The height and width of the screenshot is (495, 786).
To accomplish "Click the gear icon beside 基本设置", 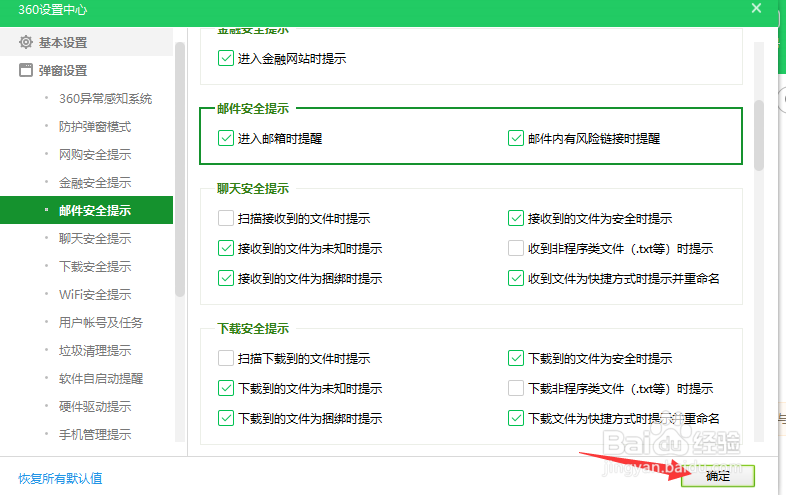I will 26,42.
